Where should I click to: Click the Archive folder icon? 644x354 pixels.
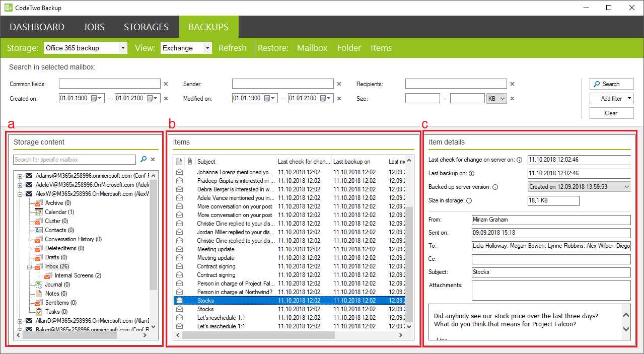click(39, 203)
